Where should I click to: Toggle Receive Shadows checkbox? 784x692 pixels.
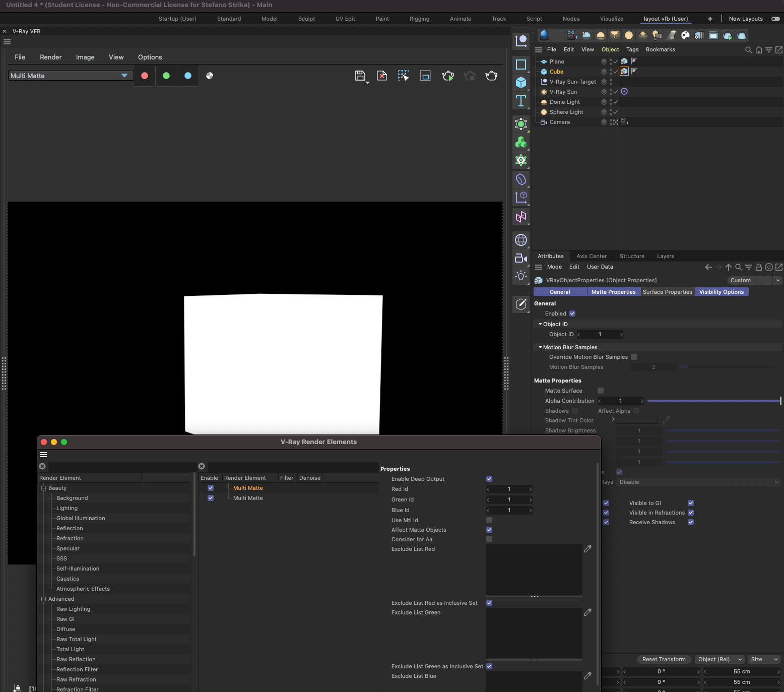coord(691,522)
